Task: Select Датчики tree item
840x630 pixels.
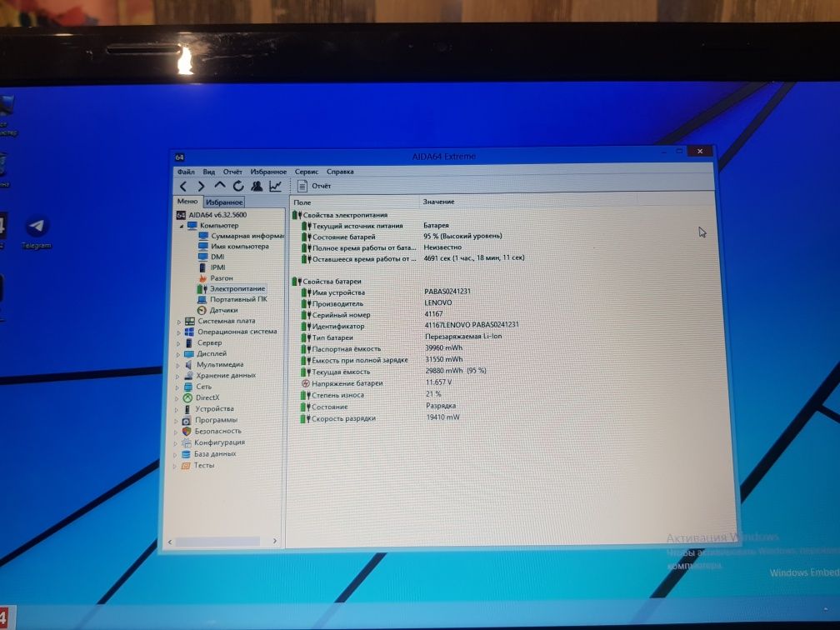Action: tap(217, 310)
